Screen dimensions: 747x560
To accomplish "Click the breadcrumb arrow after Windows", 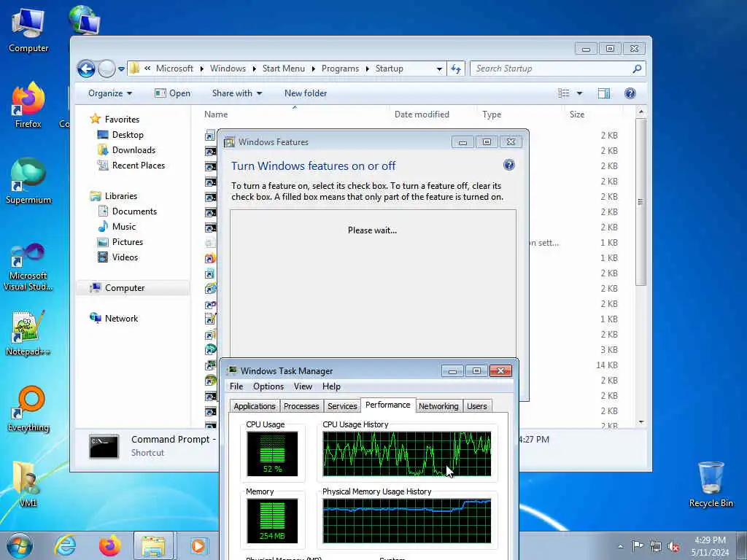I will point(254,69).
